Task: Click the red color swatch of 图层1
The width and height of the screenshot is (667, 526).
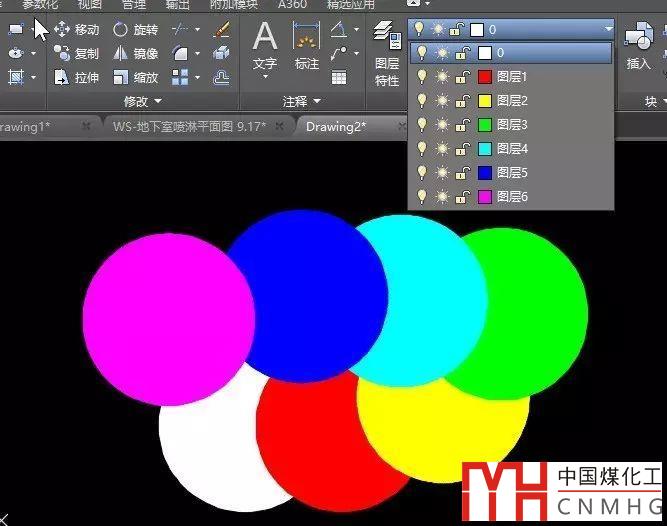Action: click(485, 77)
